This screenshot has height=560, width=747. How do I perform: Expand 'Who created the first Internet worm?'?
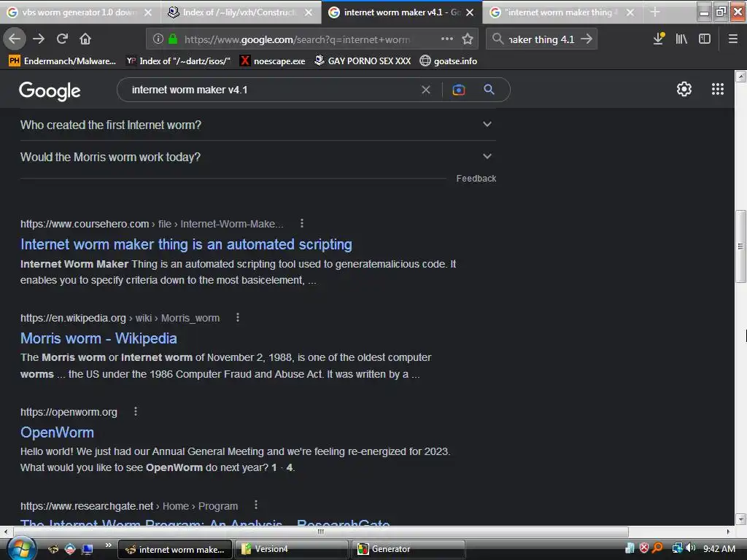tap(258, 125)
